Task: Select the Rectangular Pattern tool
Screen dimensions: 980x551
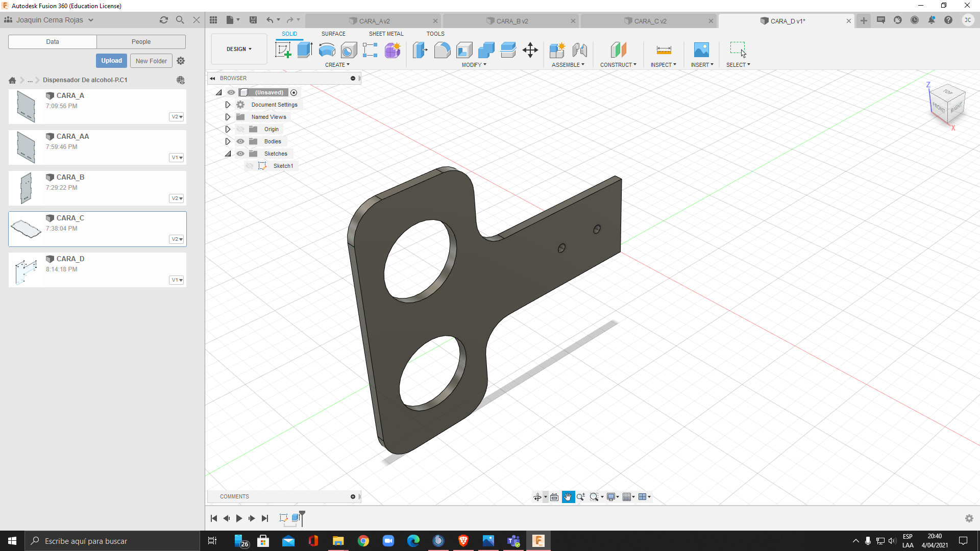Action: tap(370, 50)
